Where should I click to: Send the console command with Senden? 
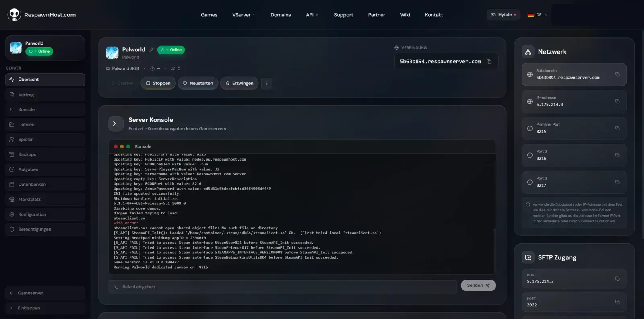(478, 286)
